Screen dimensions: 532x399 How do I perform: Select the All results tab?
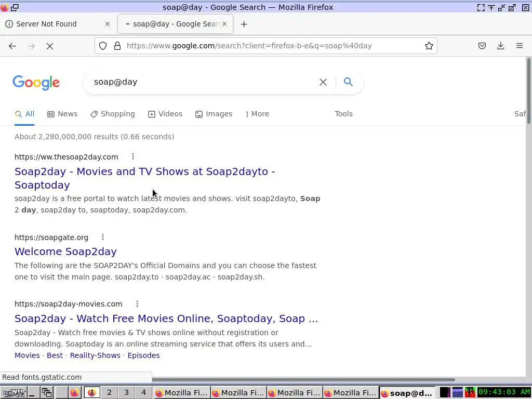click(24, 114)
